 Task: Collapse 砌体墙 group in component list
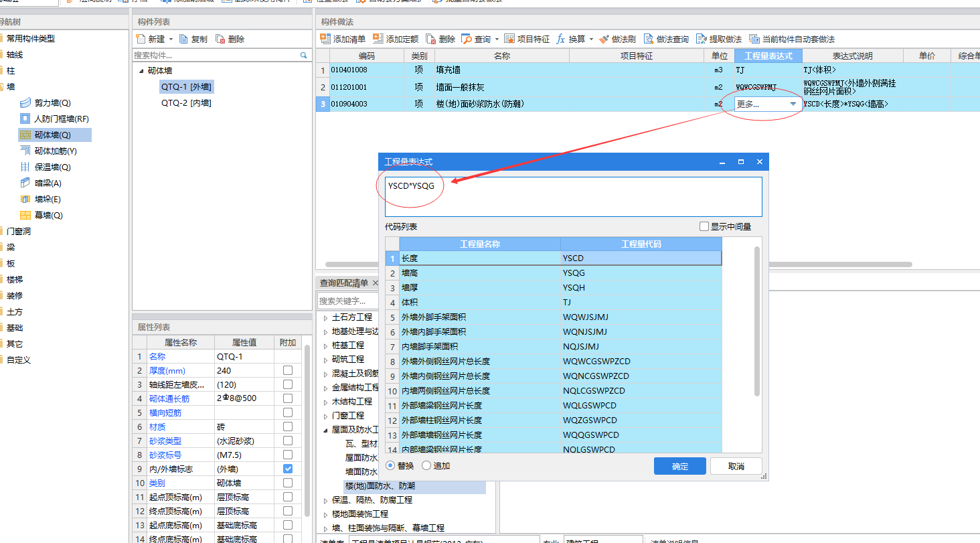coord(141,71)
